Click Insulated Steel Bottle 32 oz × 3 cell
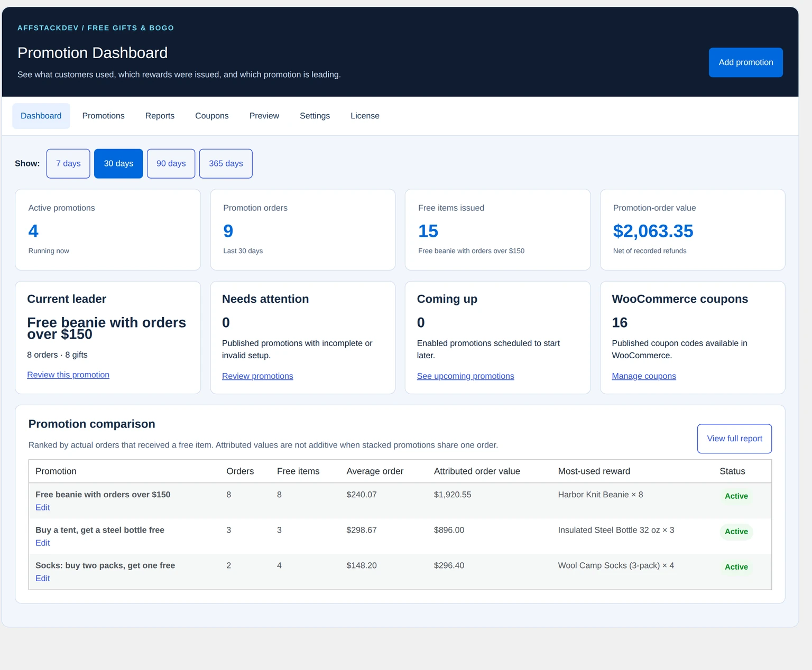The width and height of the screenshot is (812, 670). click(616, 530)
